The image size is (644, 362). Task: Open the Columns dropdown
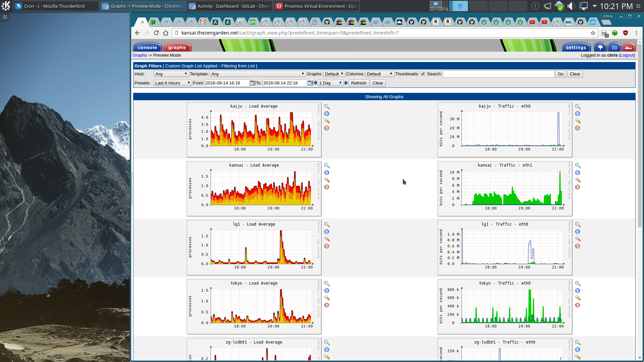pyautogui.click(x=379, y=74)
